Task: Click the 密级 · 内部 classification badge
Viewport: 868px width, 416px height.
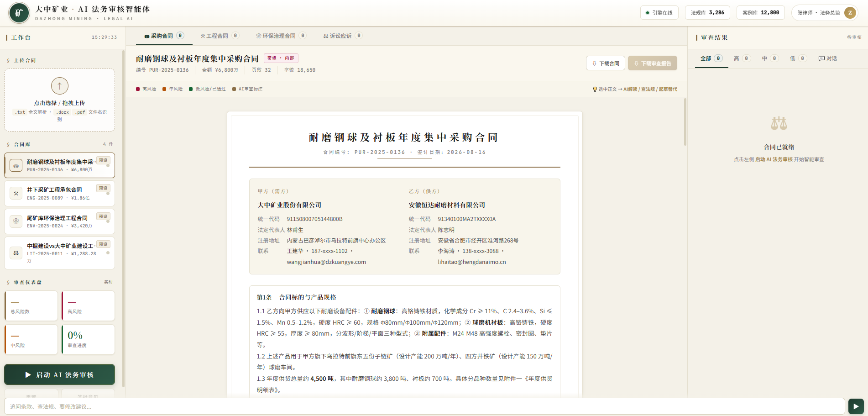Action: pyautogui.click(x=281, y=58)
